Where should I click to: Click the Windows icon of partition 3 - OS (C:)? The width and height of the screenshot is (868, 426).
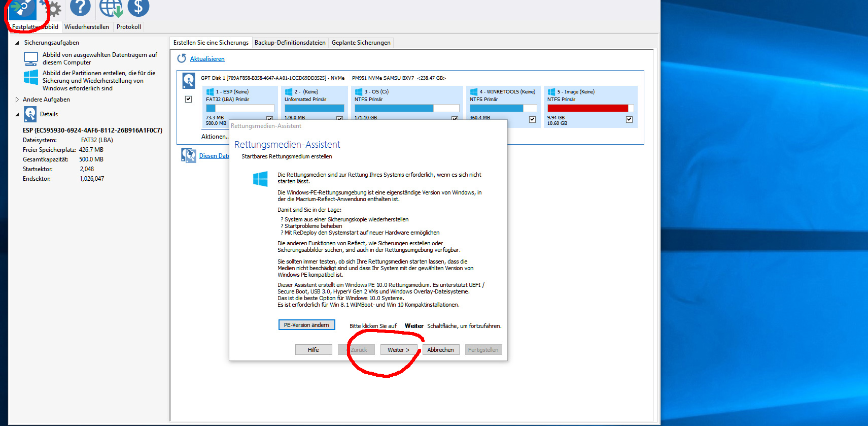point(359,92)
